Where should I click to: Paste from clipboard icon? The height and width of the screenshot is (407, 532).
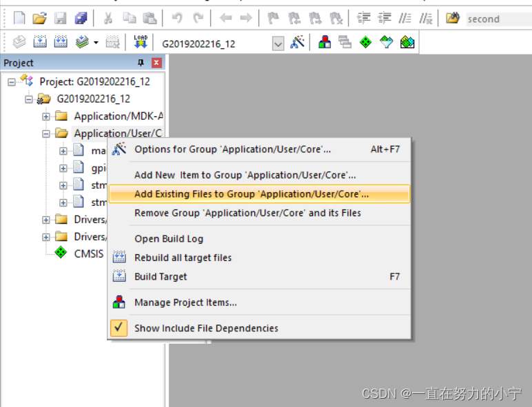150,18
